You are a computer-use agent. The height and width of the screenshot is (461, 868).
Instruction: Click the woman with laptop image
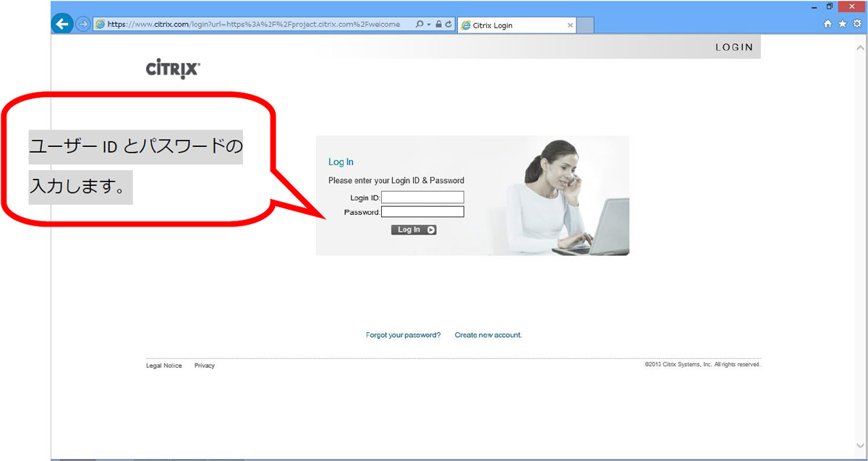point(567,195)
